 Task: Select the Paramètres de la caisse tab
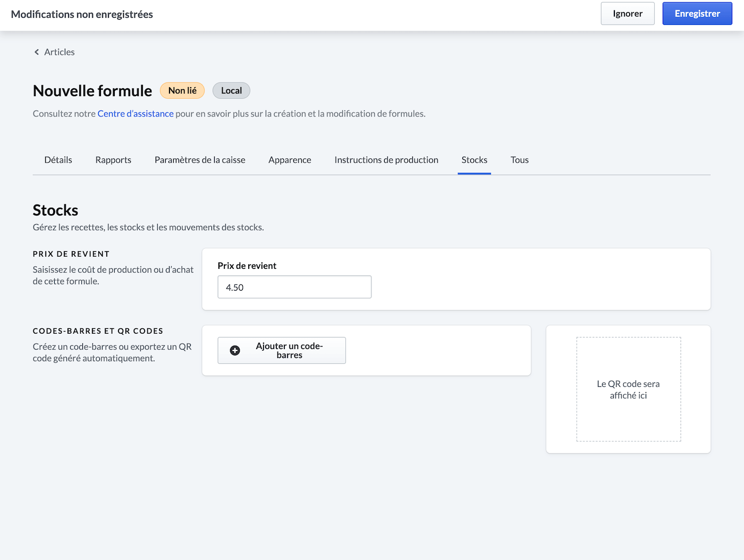click(x=200, y=160)
